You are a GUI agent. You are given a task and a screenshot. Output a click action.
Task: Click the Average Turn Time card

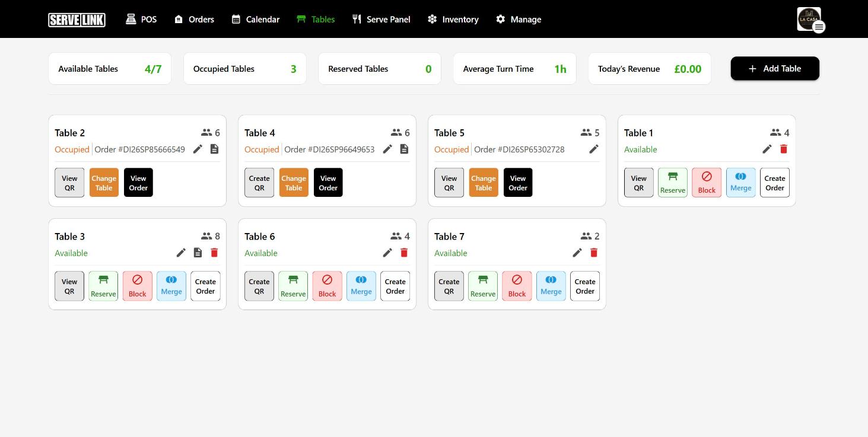pyautogui.click(x=515, y=69)
